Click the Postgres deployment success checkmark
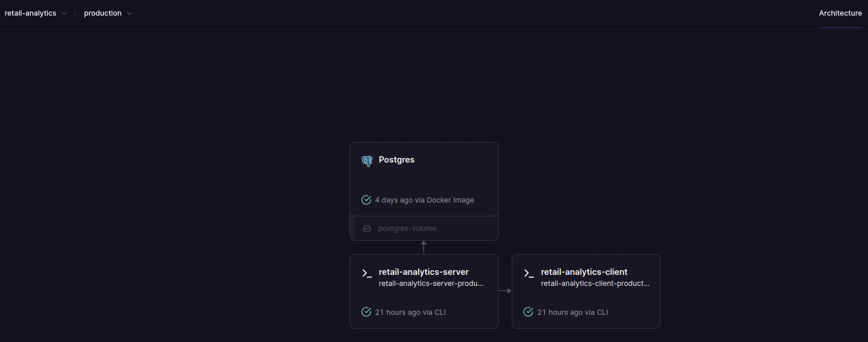 [366, 200]
